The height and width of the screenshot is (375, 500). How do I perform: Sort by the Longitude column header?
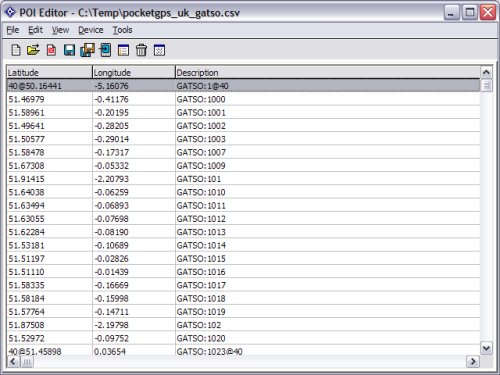(x=134, y=72)
